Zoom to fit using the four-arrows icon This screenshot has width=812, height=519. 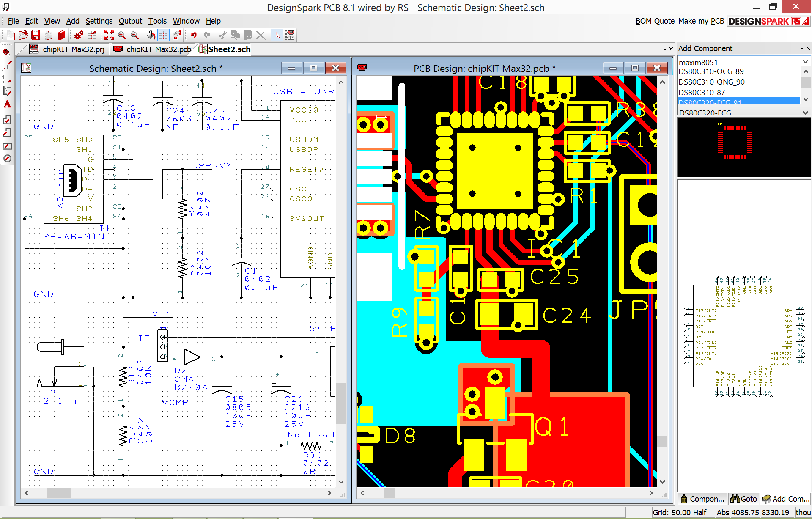tap(110, 35)
